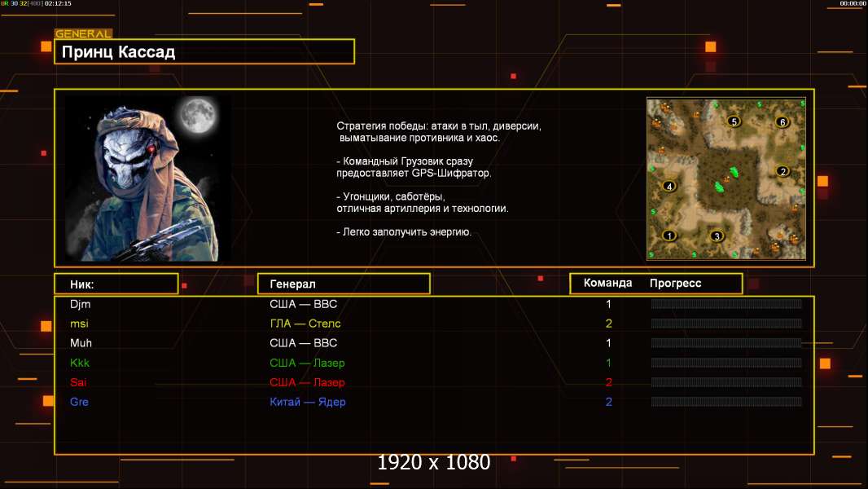Click the Генерал column header

tap(344, 284)
